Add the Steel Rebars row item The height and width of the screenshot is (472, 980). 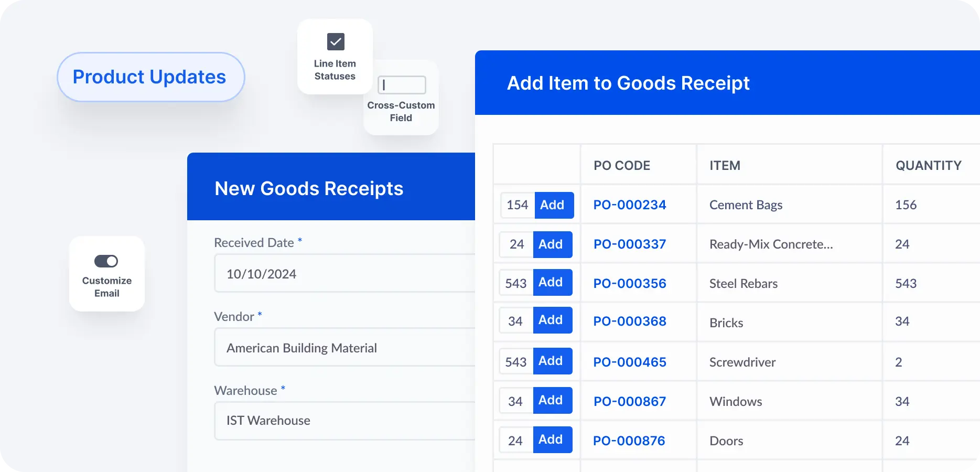tap(552, 282)
